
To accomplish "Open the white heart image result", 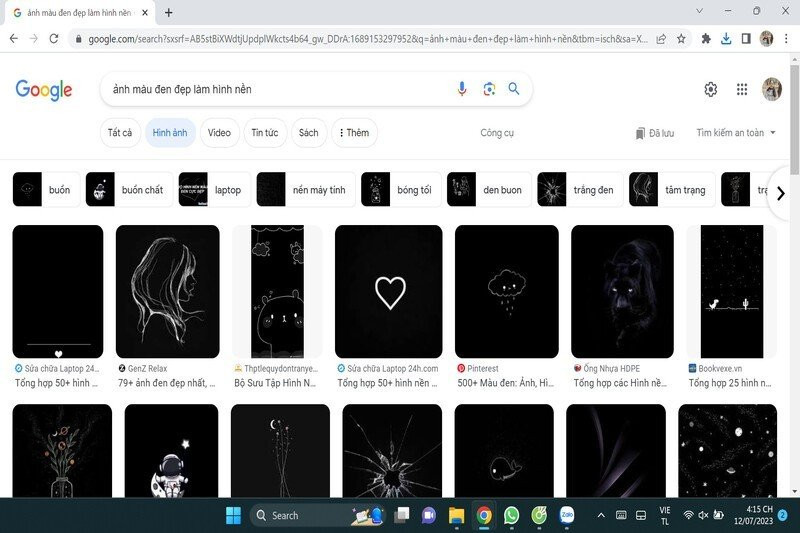I will pyautogui.click(x=389, y=291).
